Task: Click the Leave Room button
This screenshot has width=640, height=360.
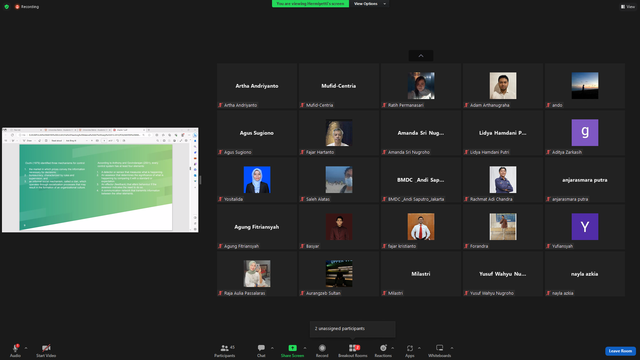Action: [620, 351]
